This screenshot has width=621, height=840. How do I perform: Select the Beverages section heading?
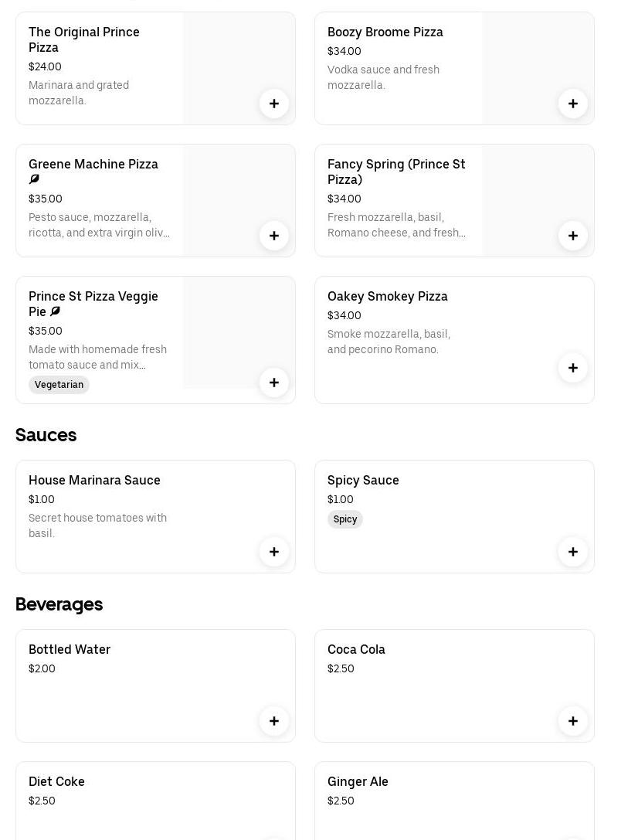(59, 604)
